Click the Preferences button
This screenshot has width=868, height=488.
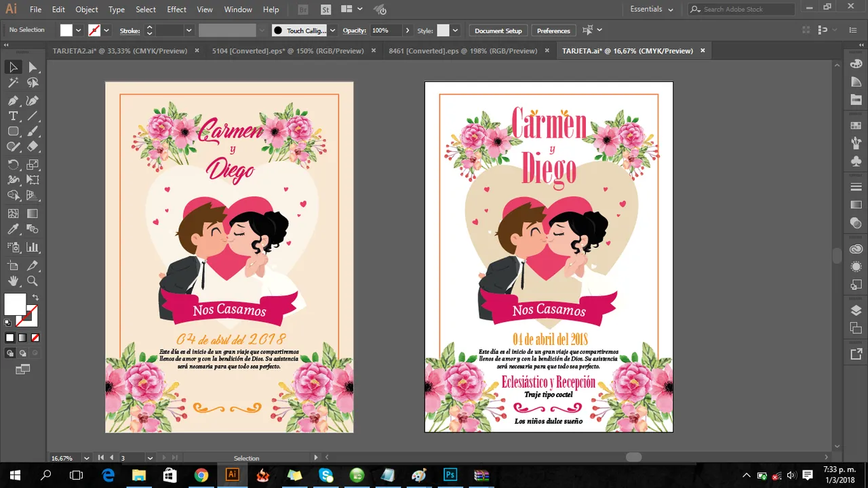click(553, 30)
